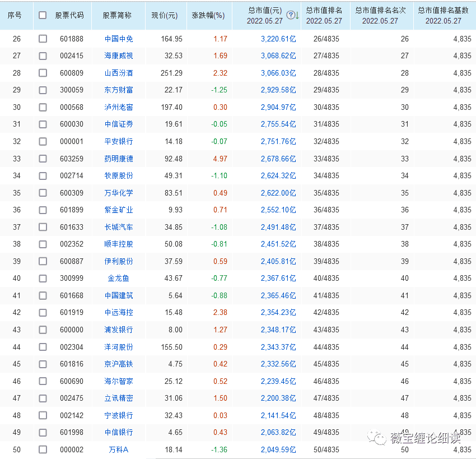Tick the checkbox for 603259 药明康德
476x459 pixels.
[x=43, y=159]
